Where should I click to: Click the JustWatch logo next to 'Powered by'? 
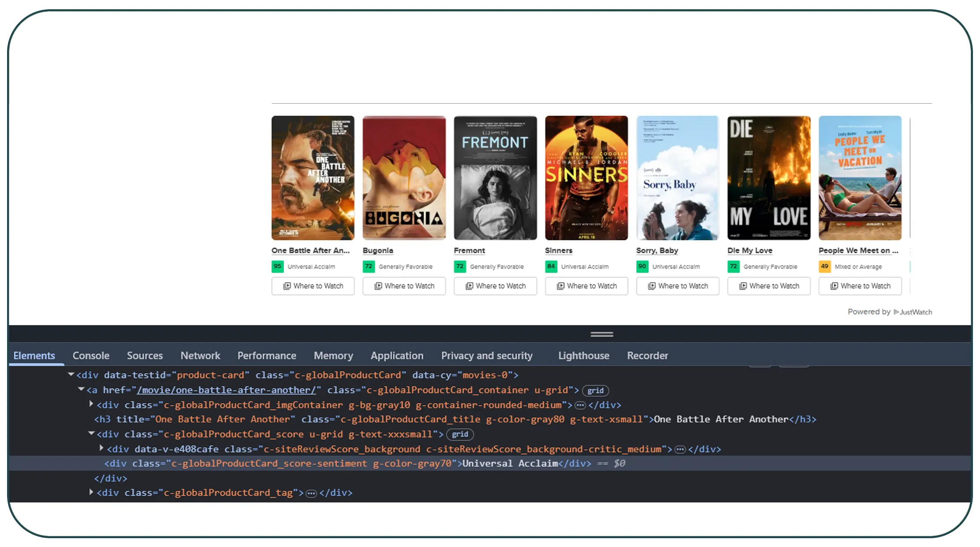(x=914, y=312)
